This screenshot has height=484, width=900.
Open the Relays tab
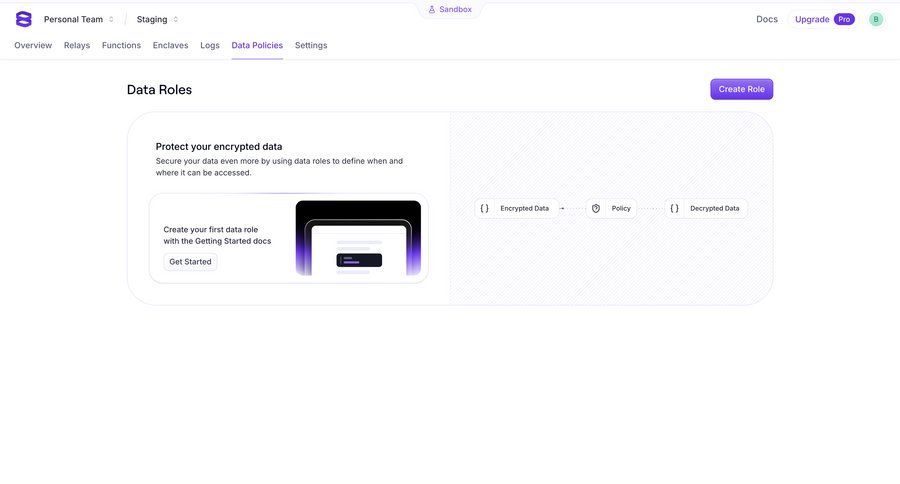point(77,45)
